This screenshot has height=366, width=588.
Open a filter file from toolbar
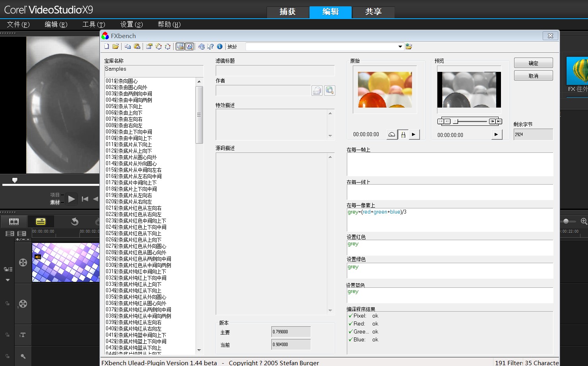pyautogui.click(x=116, y=46)
